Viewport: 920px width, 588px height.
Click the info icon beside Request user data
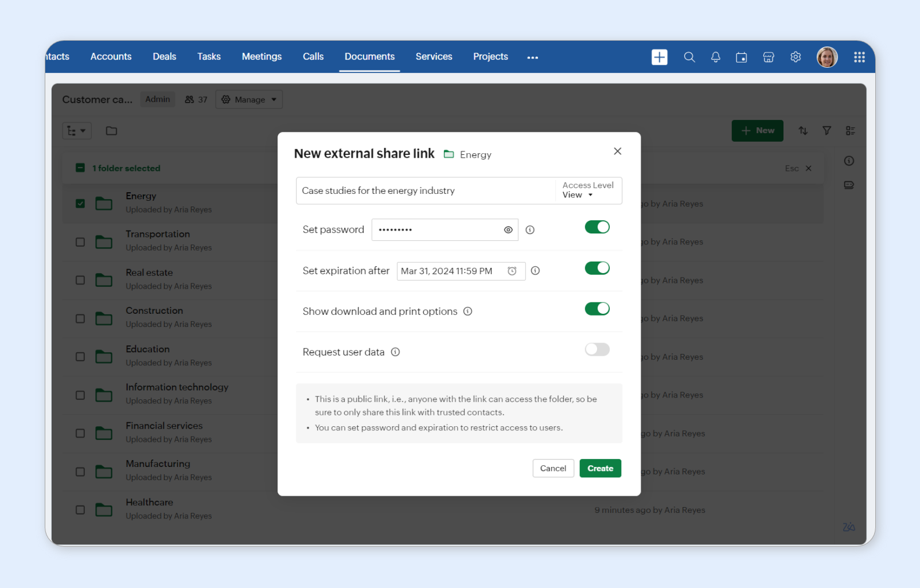pyautogui.click(x=395, y=352)
